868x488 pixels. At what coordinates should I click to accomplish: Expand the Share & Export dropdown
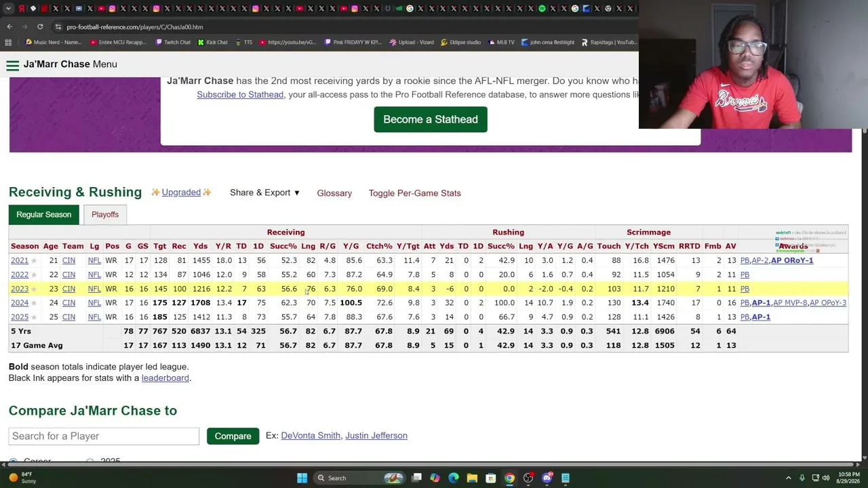point(264,192)
